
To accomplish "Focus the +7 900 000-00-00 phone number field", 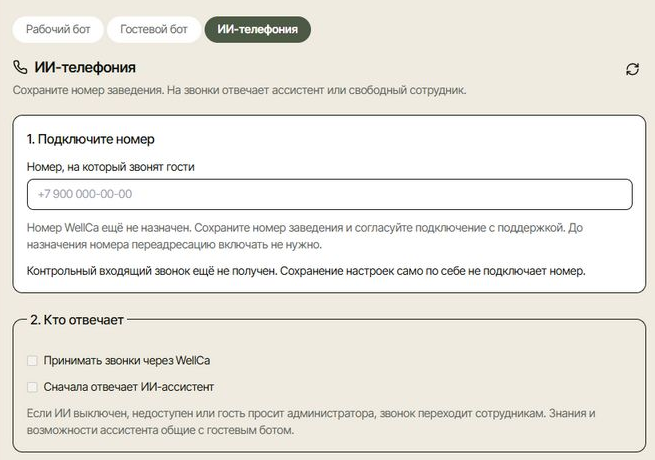I will [330, 194].
